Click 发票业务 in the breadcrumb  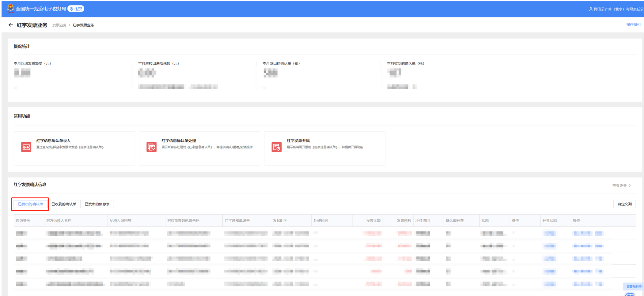pos(59,25)
